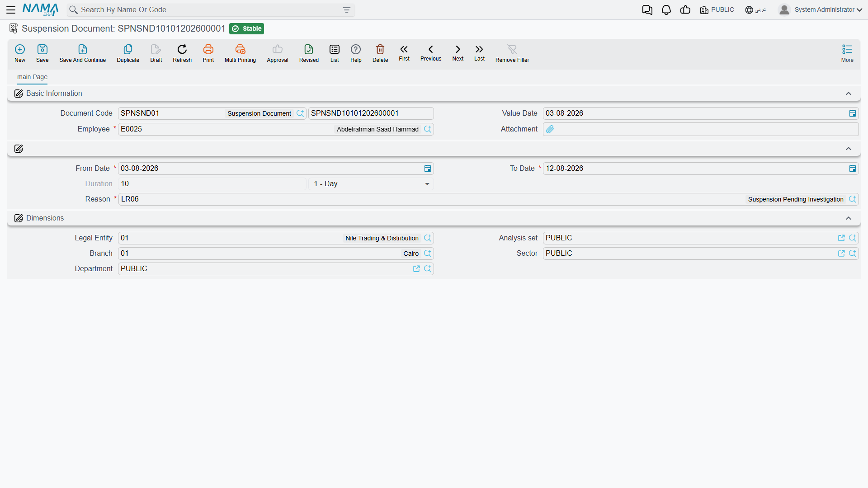
Task: Save the suspension document
Action: point(42,53)
